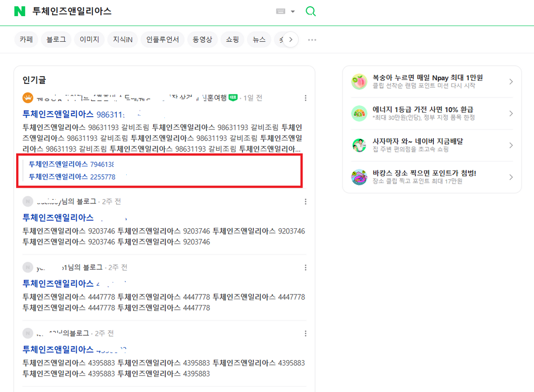Click the 인기글 section heading
Viewport: 534px width, 392px height.
[x=34, y=80]
